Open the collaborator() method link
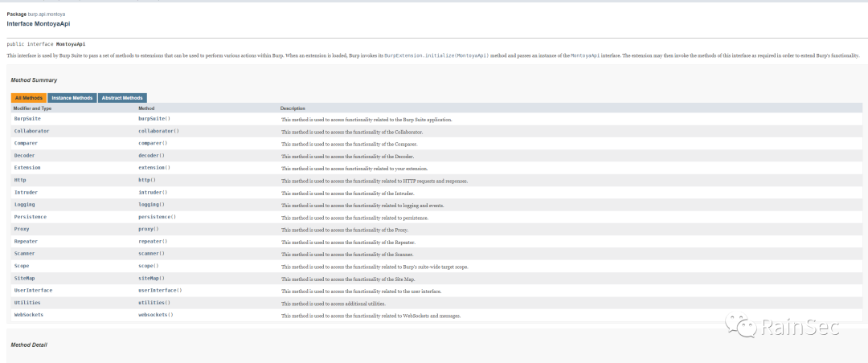 [x=158, y=131]
